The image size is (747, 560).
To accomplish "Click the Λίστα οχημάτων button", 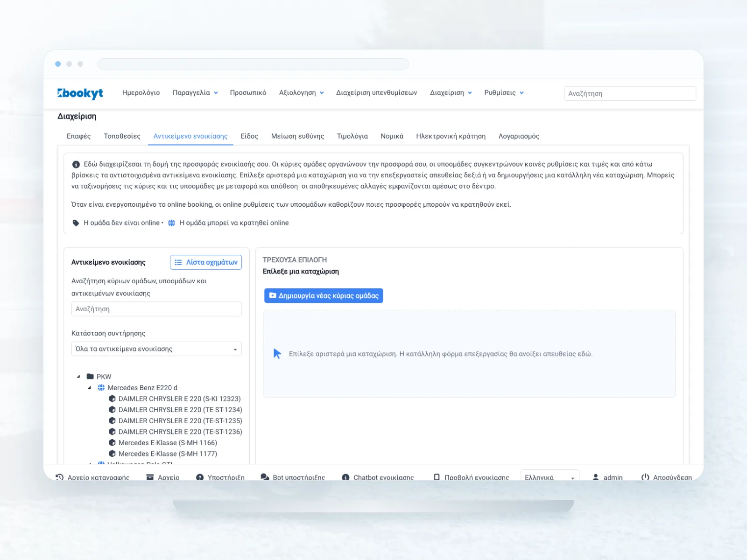I will click(x=206, y=262).
